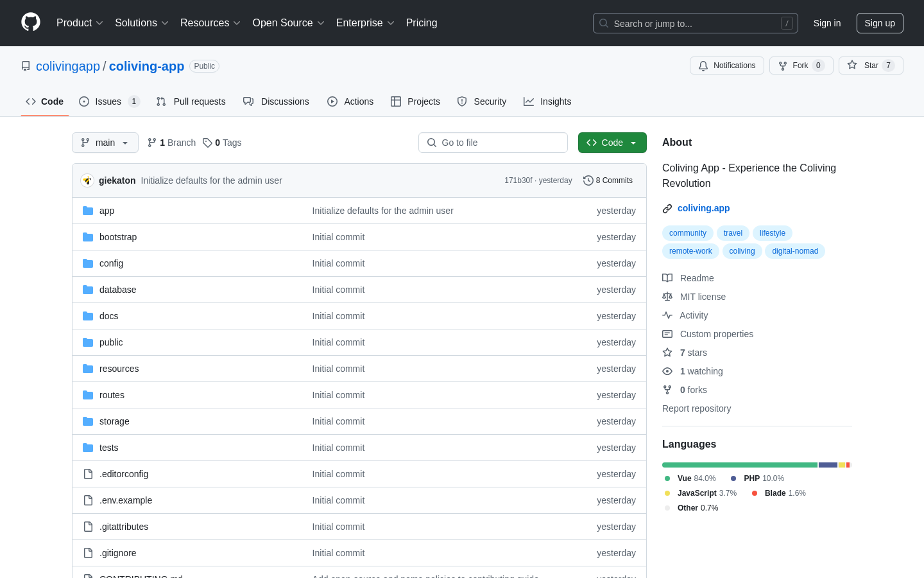Click the watching eye icon
This screenshot has width=924, height=578.
click(x=667, y=371)
